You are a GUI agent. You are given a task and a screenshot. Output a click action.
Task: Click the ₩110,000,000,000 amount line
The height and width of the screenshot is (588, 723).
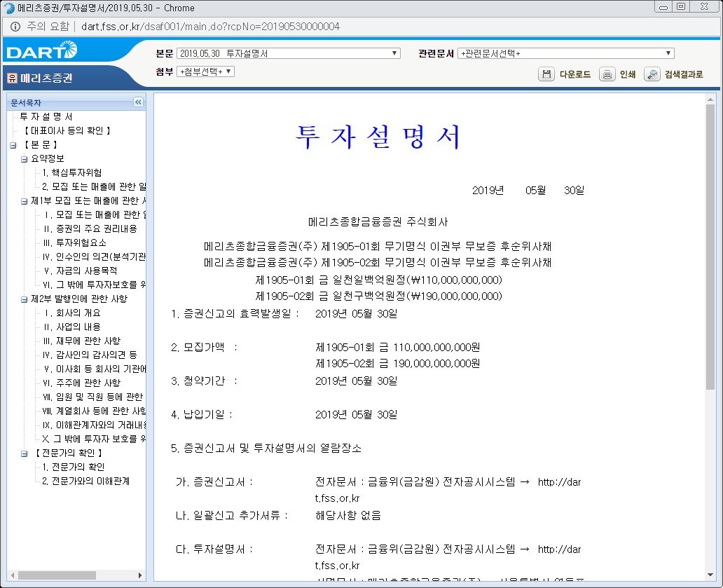[x=378, y=280]
